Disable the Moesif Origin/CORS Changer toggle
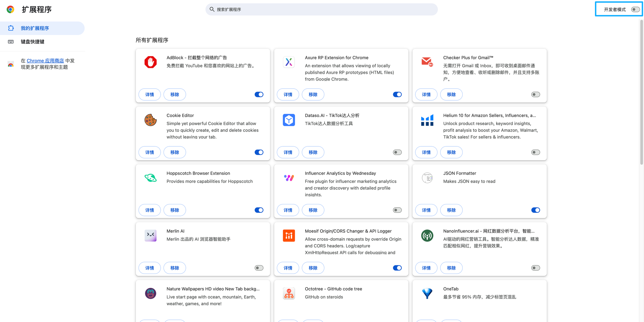The width and height of the screenshot is (644, 322). coord(397,268)
